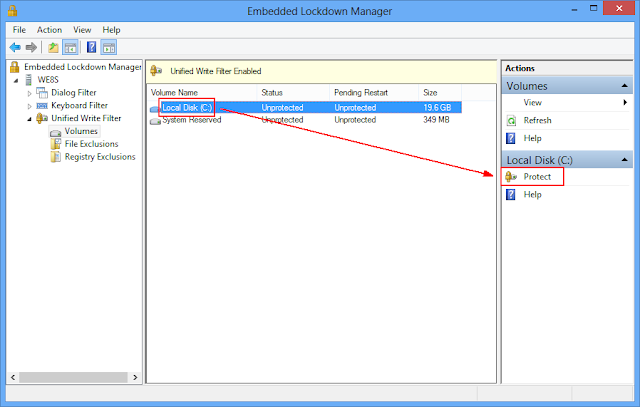This screenshot has height=407, width=640.
Task: Click Help text under Local Disk (C:) section
Action: (x=533, y=194)
